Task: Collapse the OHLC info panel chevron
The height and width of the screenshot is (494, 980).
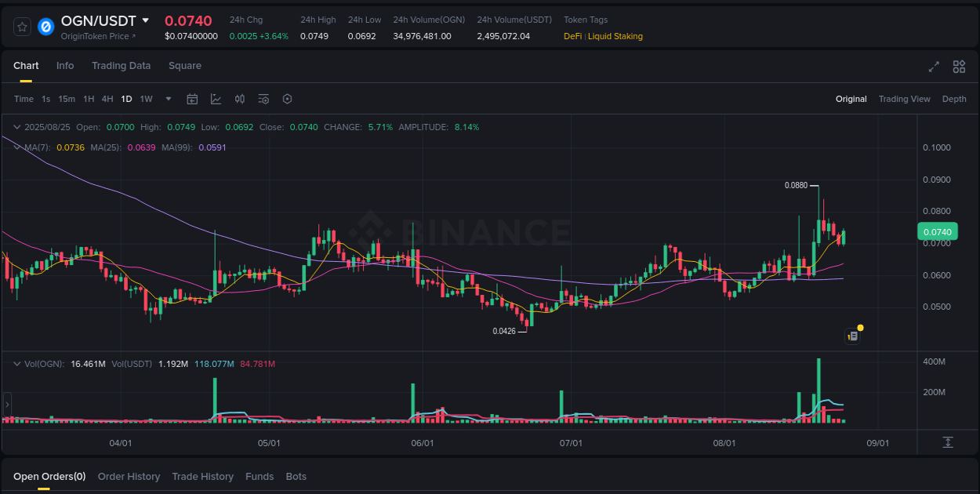Action: pos(17,126)
